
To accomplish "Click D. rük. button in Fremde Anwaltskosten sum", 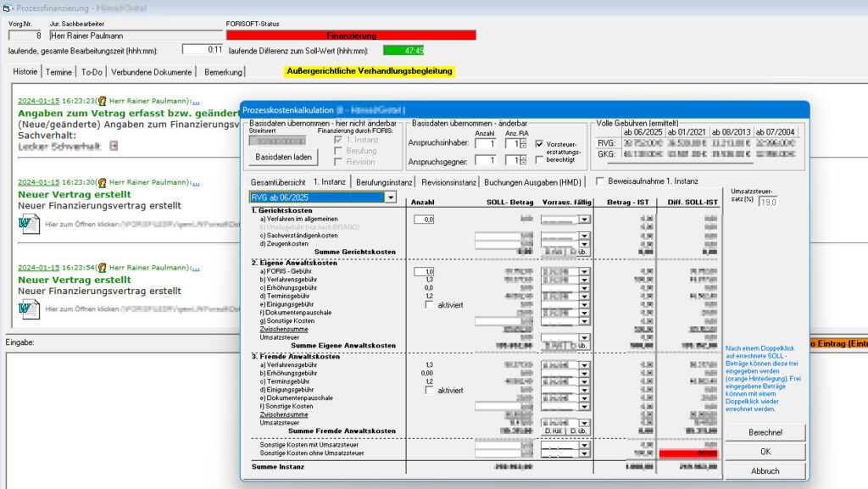I will coord(554,431).
